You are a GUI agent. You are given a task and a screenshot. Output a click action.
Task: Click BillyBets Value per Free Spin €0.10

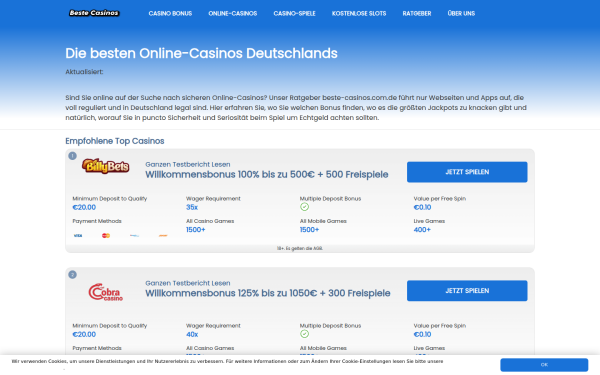[422, 207]
